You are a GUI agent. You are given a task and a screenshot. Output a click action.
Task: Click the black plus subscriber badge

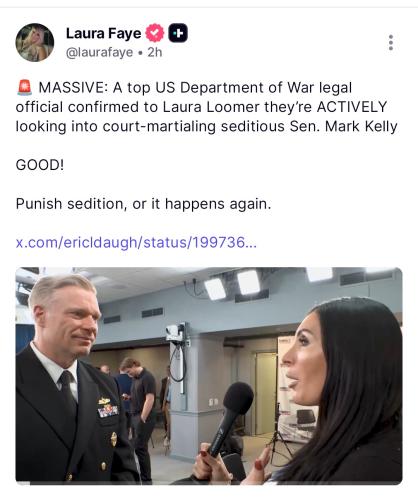coord(178,33)
